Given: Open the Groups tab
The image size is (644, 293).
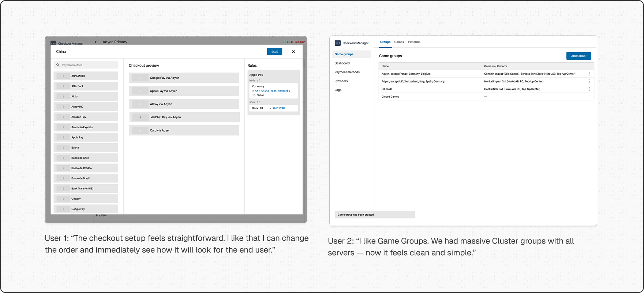Looking at the screenshot, I should click(385, 42).
